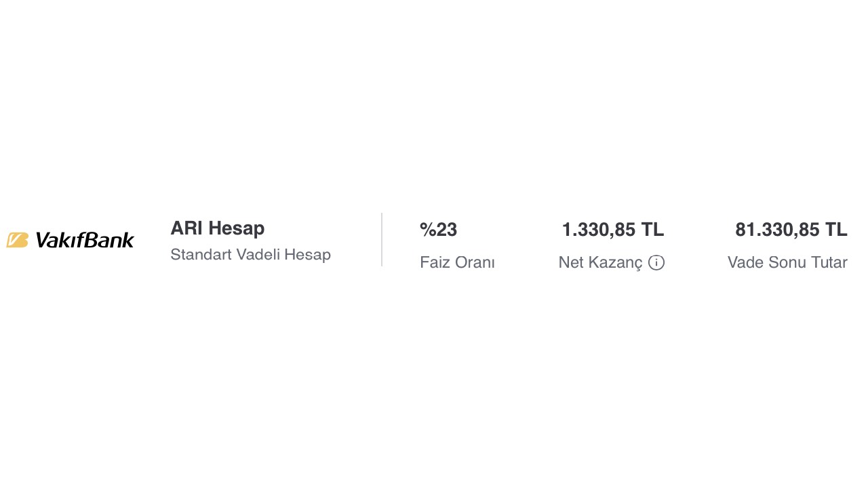Open the Net Kazanç info icon

[x=656, y=262]
